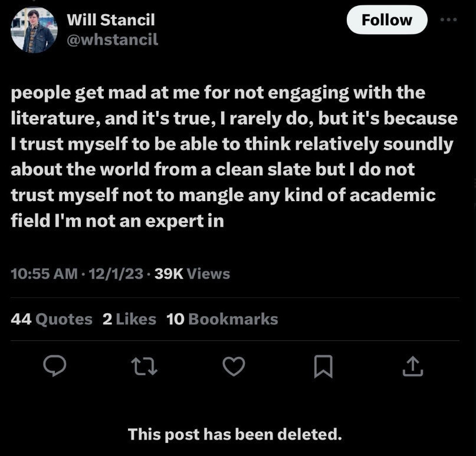Click the repost arrows icon
The height and width of the screenshot is (456, 476).
pyautogui.click(x=145, y=367)
